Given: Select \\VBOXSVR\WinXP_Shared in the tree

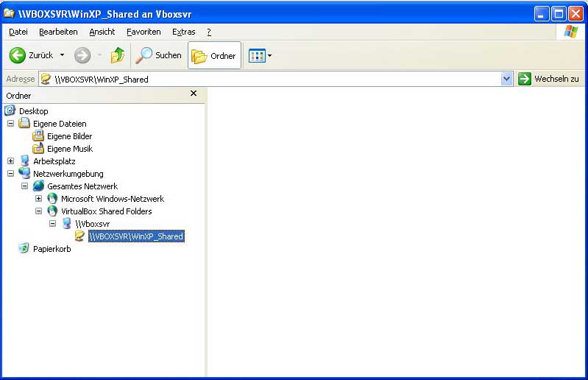Looking at the screenshot, I should point(136,236).
